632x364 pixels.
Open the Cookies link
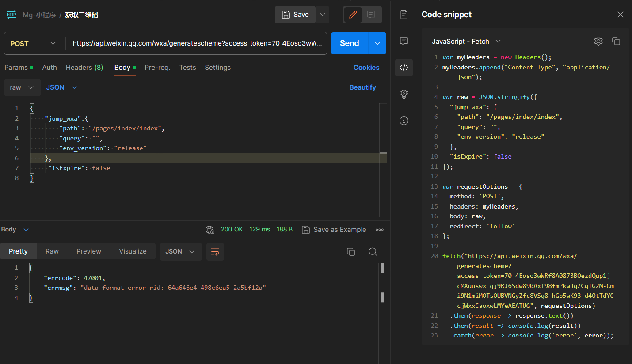tap(366, 68)
